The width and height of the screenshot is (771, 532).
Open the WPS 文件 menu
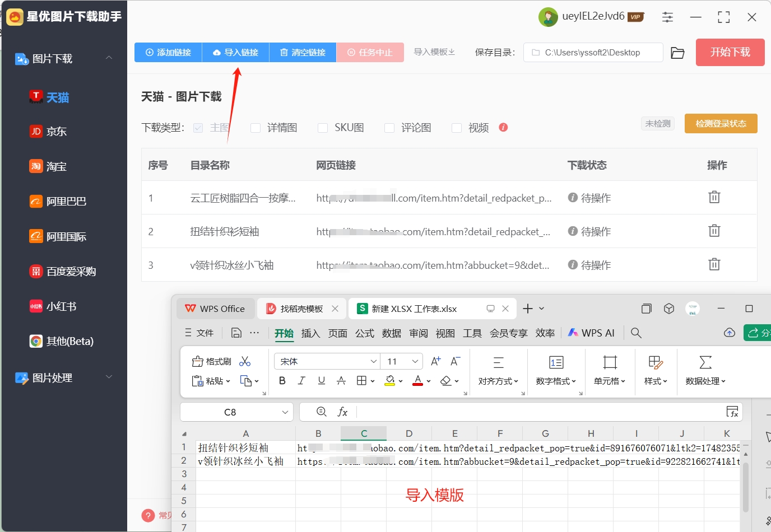[x=199, y=333]
